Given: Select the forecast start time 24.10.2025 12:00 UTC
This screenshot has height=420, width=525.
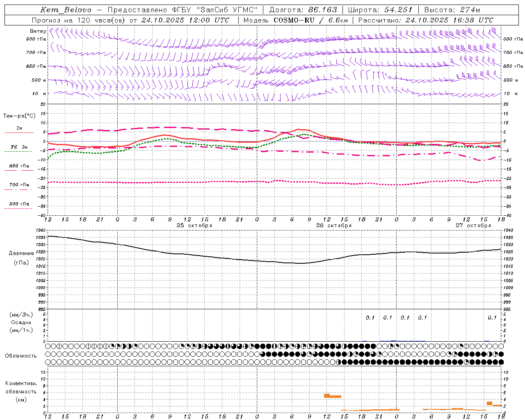Looking at the screenshot, I should pos(185,20).
